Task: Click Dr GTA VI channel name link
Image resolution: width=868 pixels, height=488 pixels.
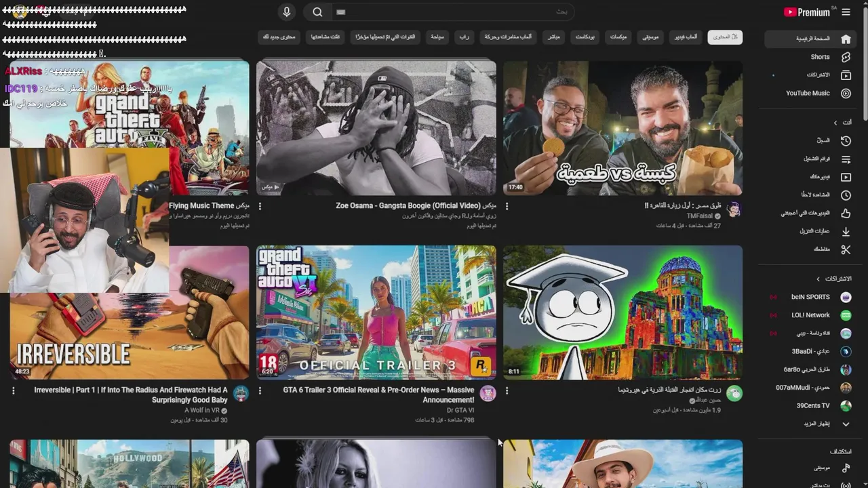Action: point(460,410)
